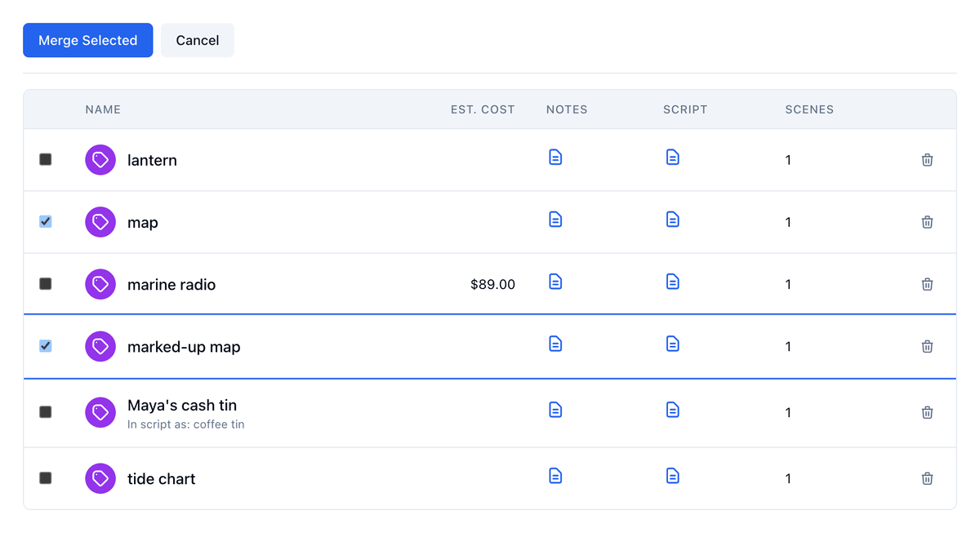Select the Maya's cash tin checkbox
The height and width of the screenshot is (533, 980).
pyautogui.click(x=46, y=412)
